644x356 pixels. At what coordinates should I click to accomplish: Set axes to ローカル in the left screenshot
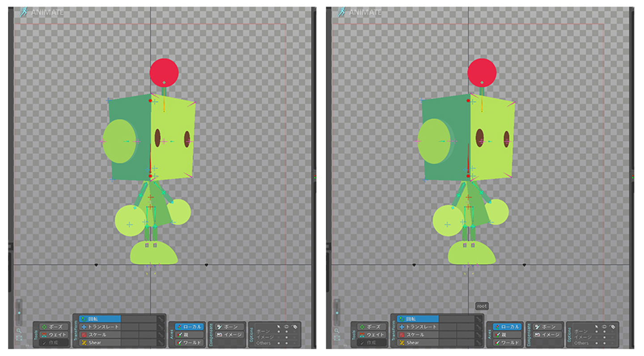point(189,327)
